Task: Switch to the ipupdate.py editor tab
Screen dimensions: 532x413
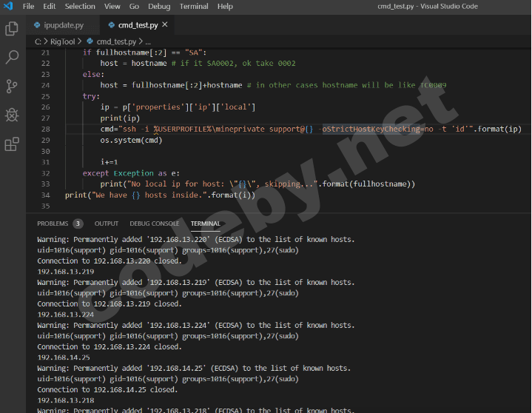Action: (63, 25)
